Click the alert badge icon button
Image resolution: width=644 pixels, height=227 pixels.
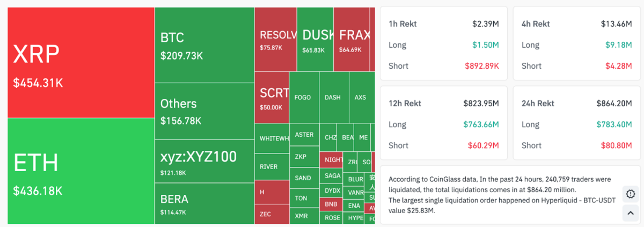coord(631,194)
